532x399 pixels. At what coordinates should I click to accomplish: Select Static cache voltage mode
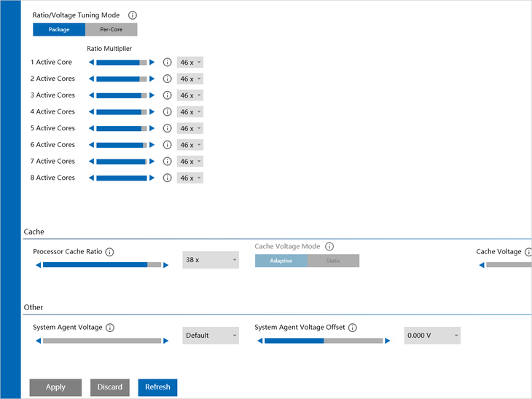333,261
